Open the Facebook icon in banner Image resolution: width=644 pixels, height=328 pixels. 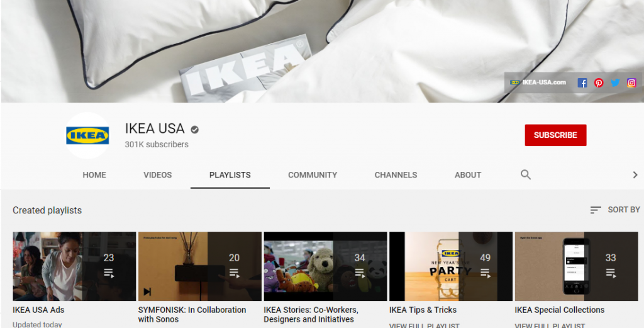pyautogui.click(x=582, y=82)
